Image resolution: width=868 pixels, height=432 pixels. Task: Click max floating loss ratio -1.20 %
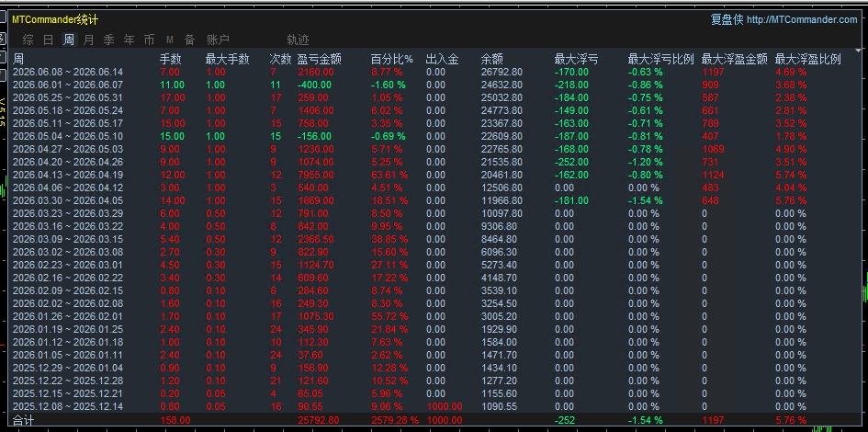(x=646, y=162)
